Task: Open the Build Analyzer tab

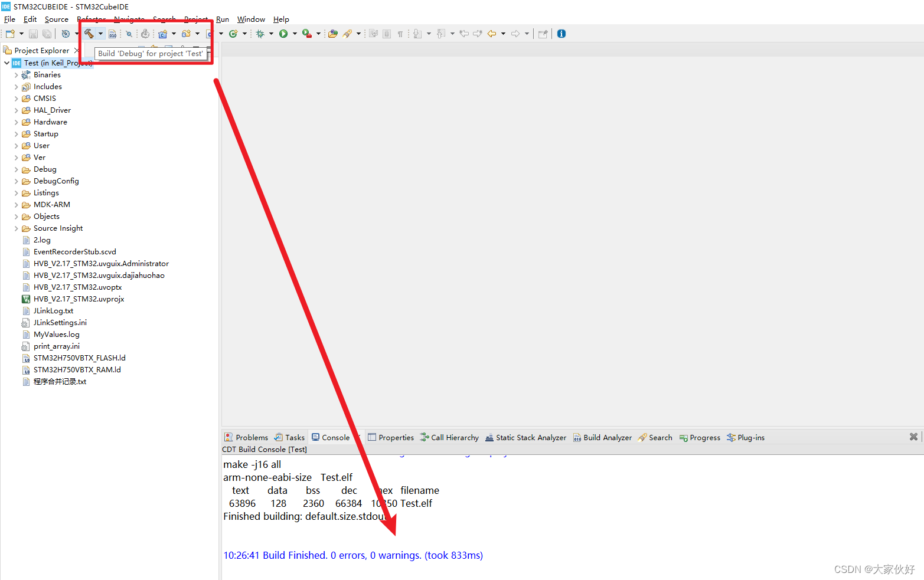Action: 602,437
